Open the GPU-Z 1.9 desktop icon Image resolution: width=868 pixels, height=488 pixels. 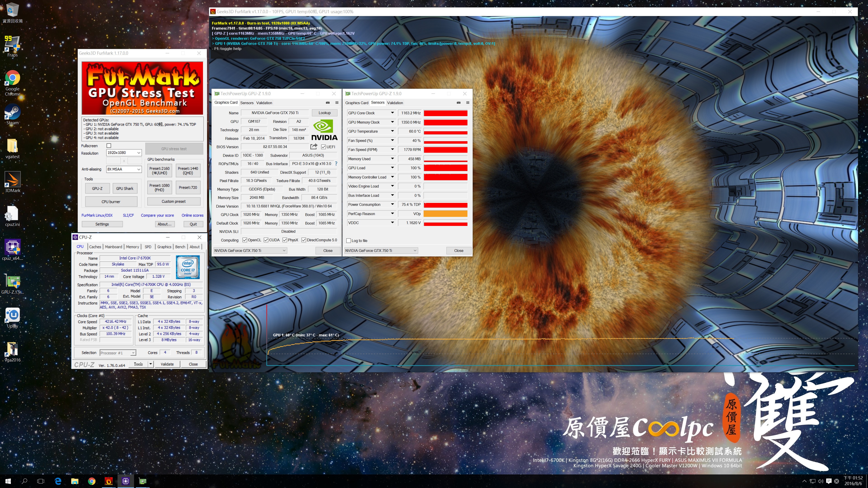pos(12,284)
